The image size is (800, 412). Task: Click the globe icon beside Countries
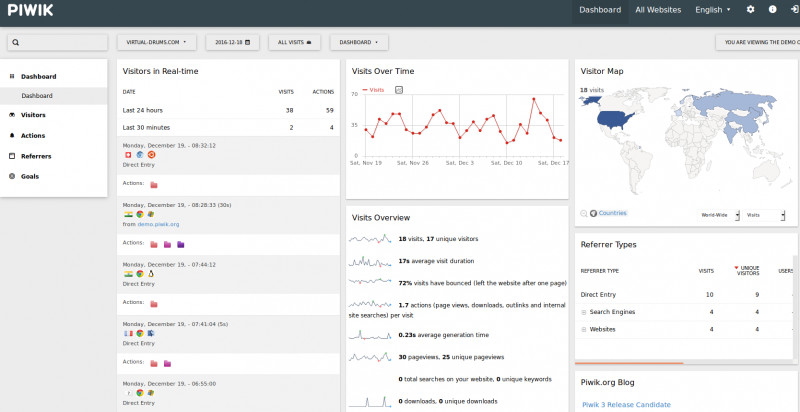click(x=593, y=214)
